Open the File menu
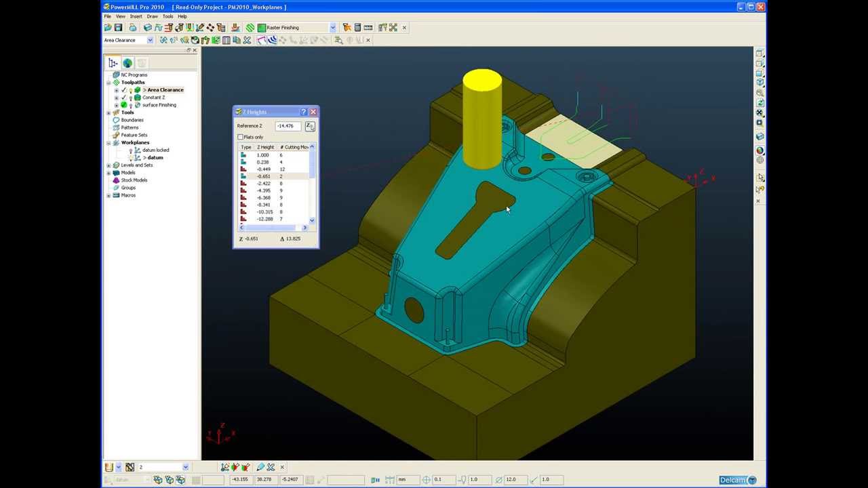Image resolution: width=868 pixels, height=488 pixels. [107, 16]
